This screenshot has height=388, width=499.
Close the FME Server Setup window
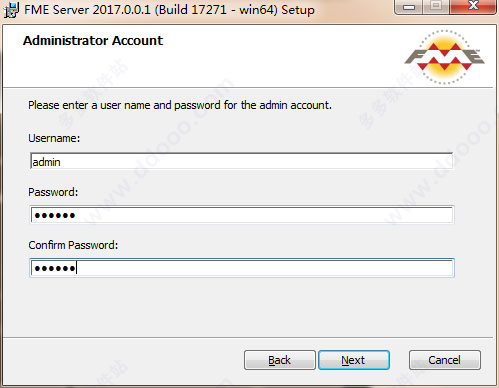472,7
